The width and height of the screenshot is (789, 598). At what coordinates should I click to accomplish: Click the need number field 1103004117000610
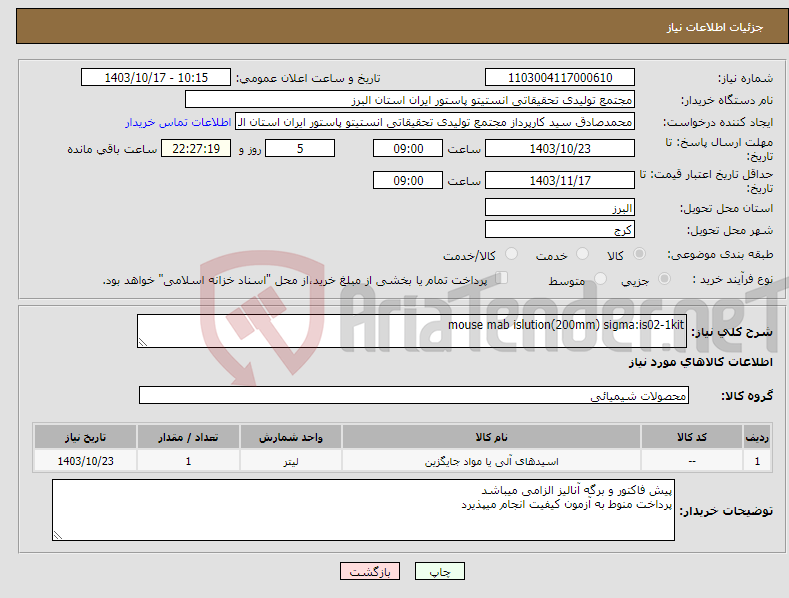click(560, 78)
